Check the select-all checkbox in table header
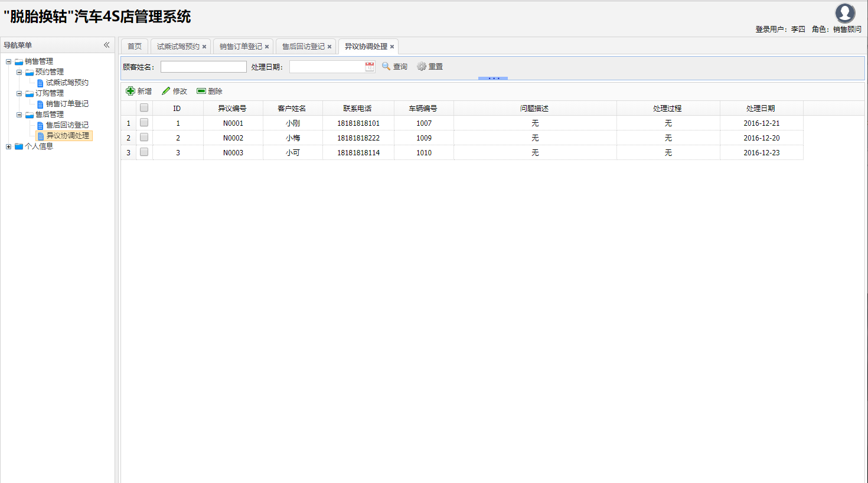Image resolution: width=868 pixels, height=483 pixels. pyautogui.click(x=144, y=107)
